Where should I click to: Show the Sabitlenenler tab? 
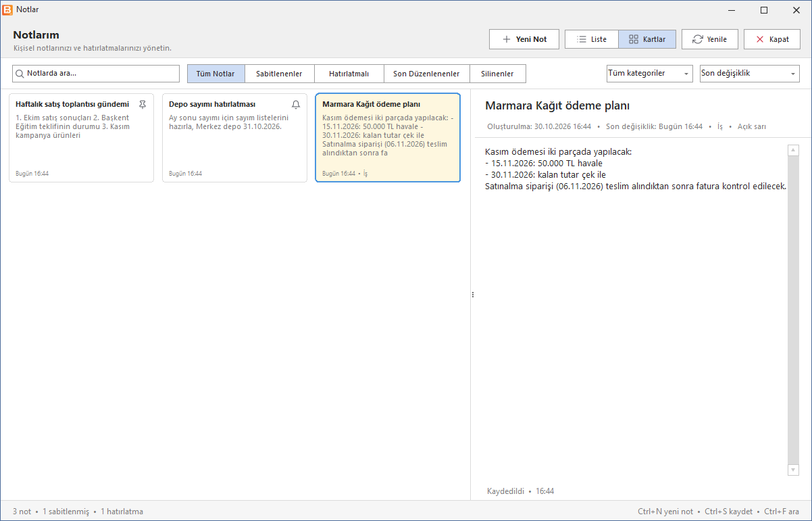[279, 74]
